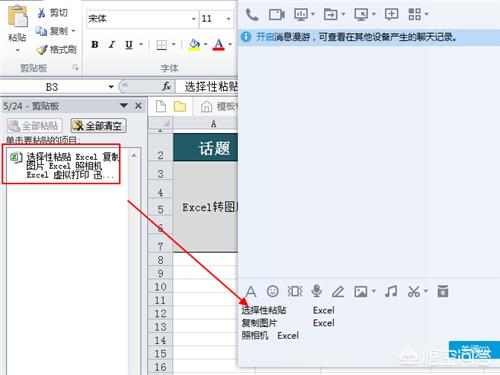Open the Name Box dropdown arrow
This screenshot has width=500, height=375.
point(111,87)
